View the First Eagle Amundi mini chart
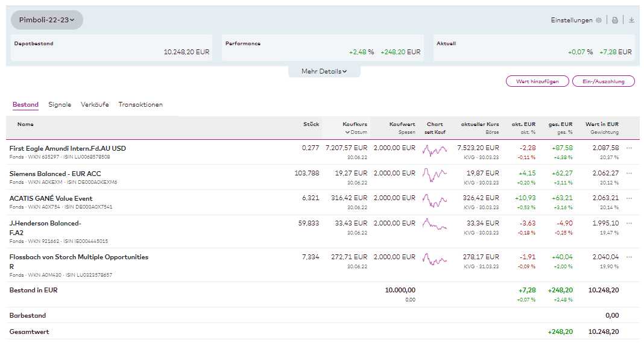This screenshot has height=343, width=644. point(434,151)
